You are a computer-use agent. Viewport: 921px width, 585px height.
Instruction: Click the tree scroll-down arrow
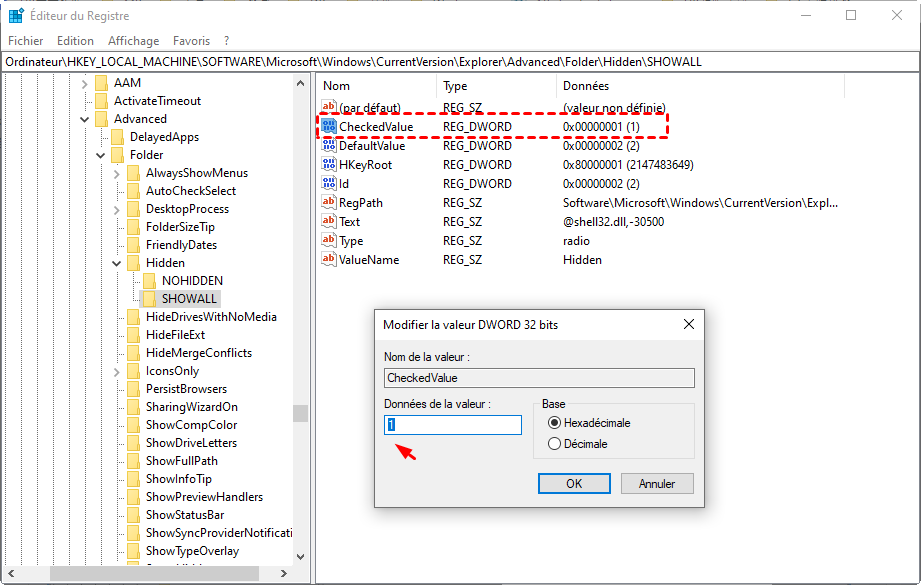pyautogui.click(x=300, y=557)
